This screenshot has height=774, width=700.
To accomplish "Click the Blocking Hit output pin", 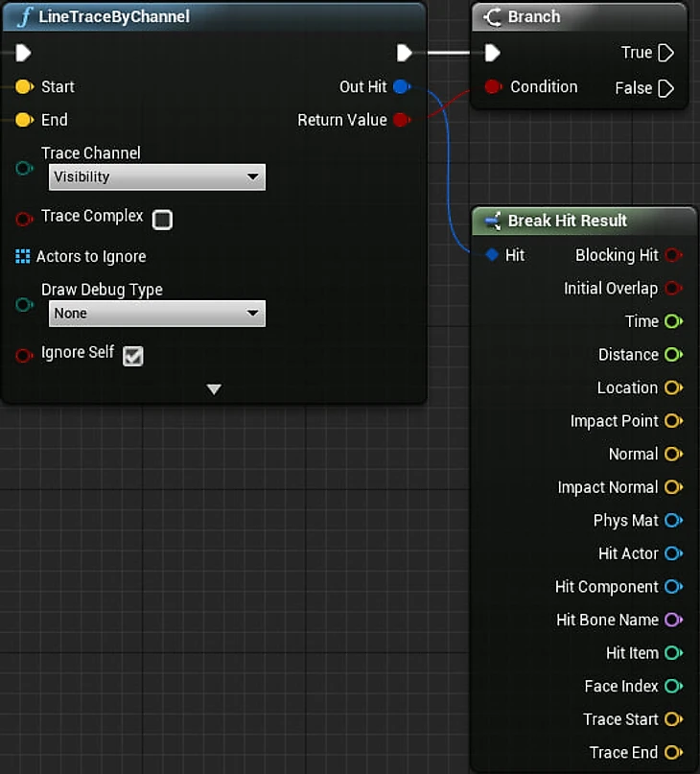I will (674, 255).
